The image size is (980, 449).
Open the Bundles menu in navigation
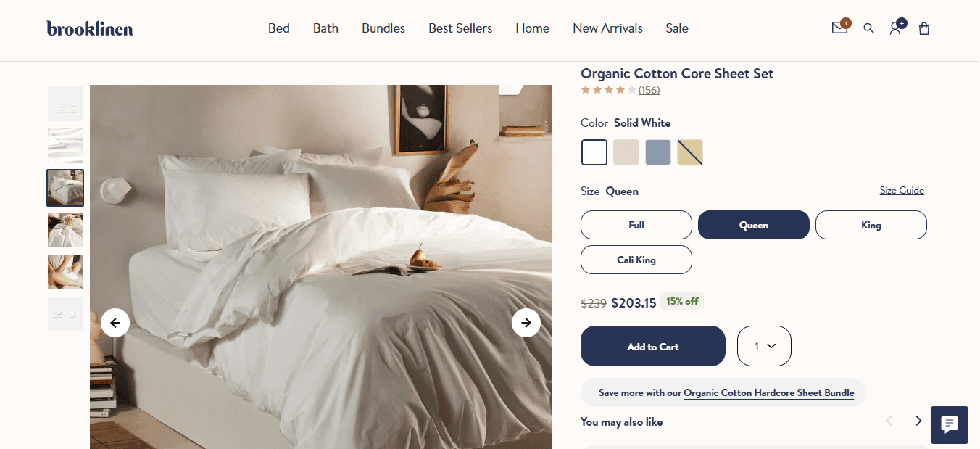click(383, 28)
